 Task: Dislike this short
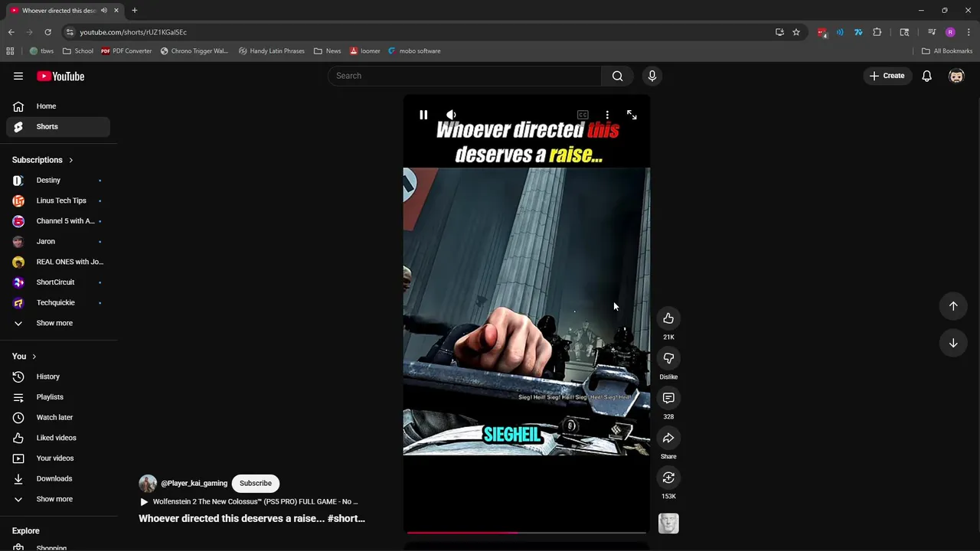[668, 358]
